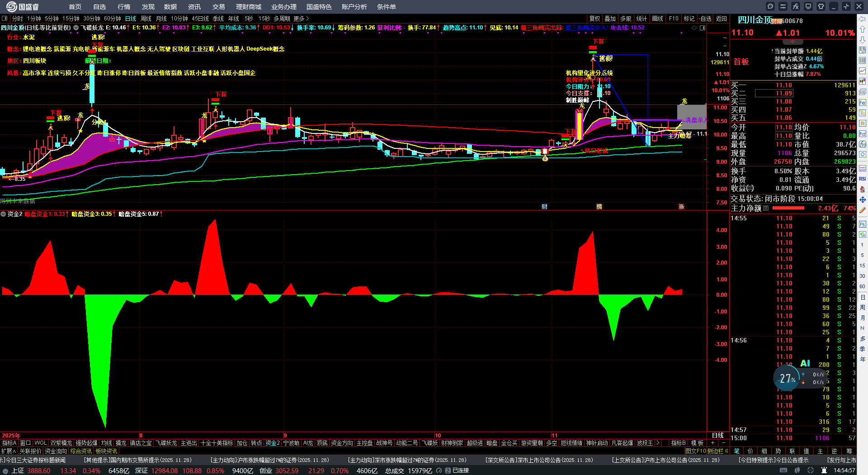Toggle the 画线 drawing tools button

(x=657, y=19)
